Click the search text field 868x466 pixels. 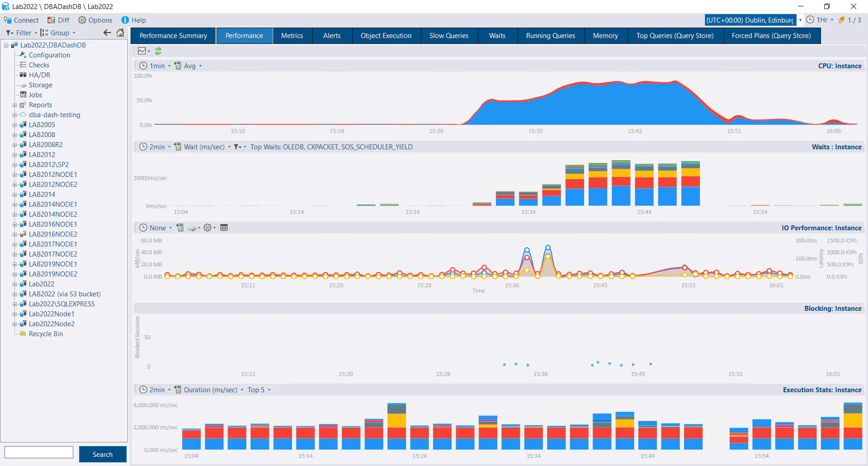pyautogui.click(x=39, y=452)
